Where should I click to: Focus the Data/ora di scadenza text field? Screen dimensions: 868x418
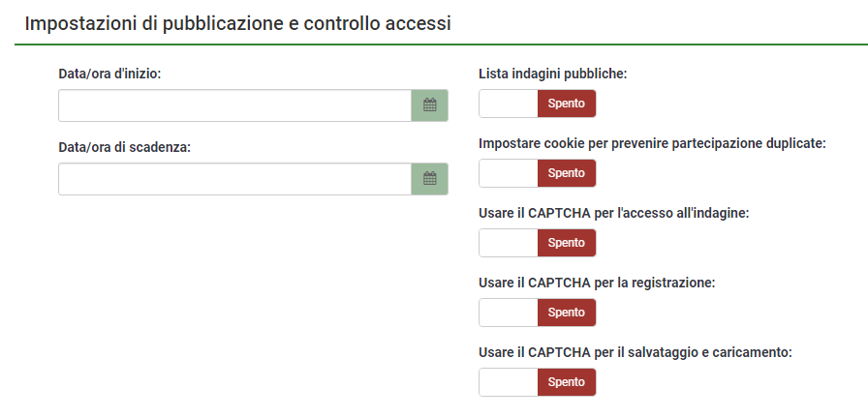point(234,179)
